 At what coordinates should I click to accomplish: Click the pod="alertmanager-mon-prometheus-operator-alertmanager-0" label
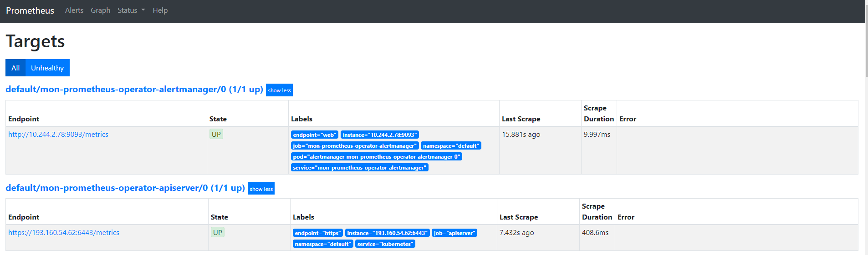click(x=377, y=156)
